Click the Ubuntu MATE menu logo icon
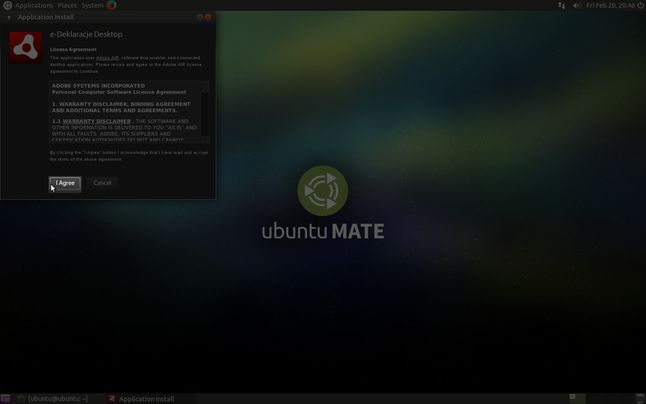The height and width of the screenshot is (404, 646). (7, 5)
